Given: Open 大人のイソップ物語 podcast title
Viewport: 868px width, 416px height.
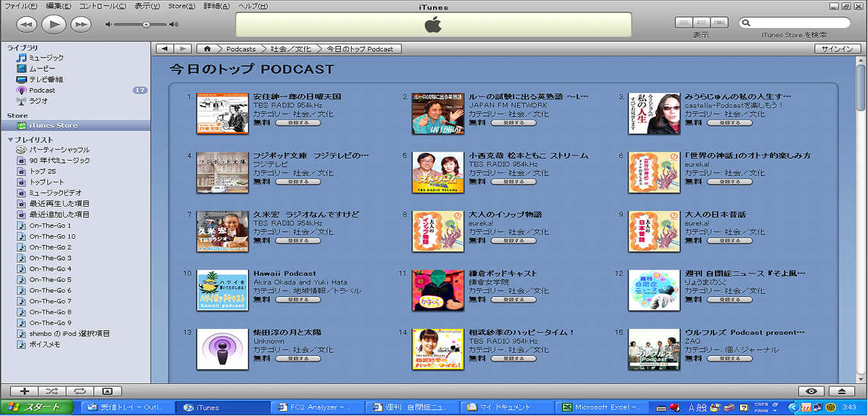Looking at the screenshot, I should pos(505,214).
